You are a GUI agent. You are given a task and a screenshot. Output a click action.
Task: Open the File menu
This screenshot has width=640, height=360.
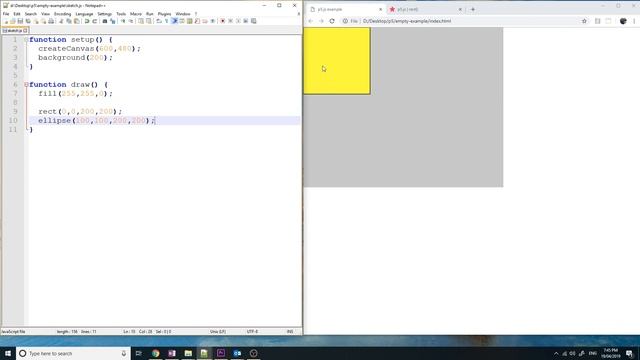[6, 14]
